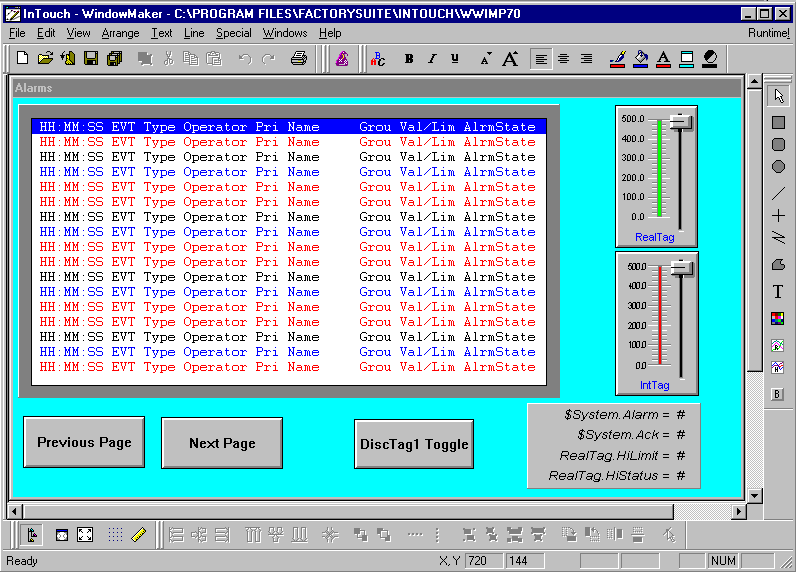
Task: Click the vertical scrollbar down arrow
Action: [754, 495]
